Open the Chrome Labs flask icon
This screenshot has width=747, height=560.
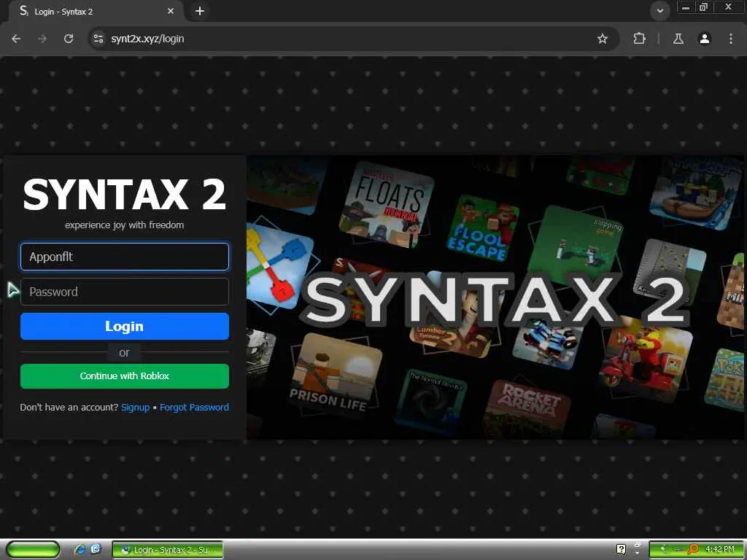678,39
